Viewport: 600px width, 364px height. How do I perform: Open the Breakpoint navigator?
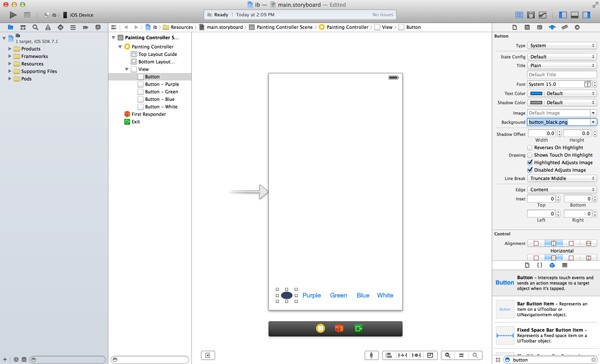tap(85, 28)
